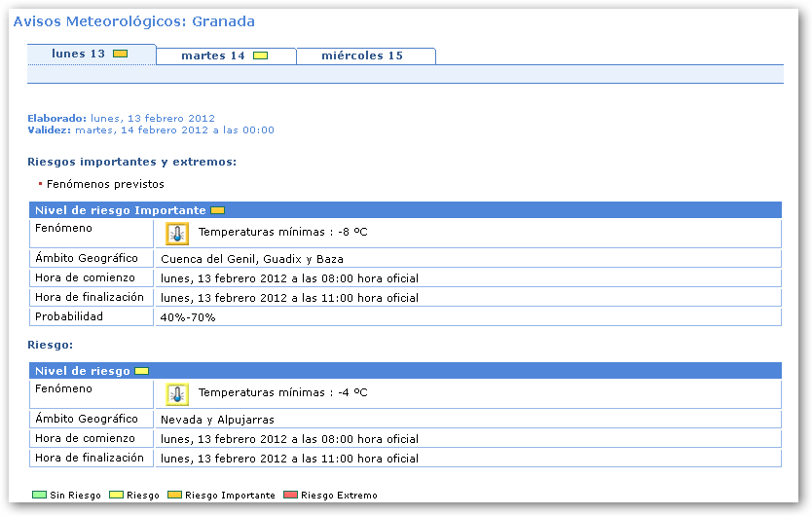Click yellow warning flag on martes 14 tab
This screenshot has height=516, width=812.
tap(260, 55)
